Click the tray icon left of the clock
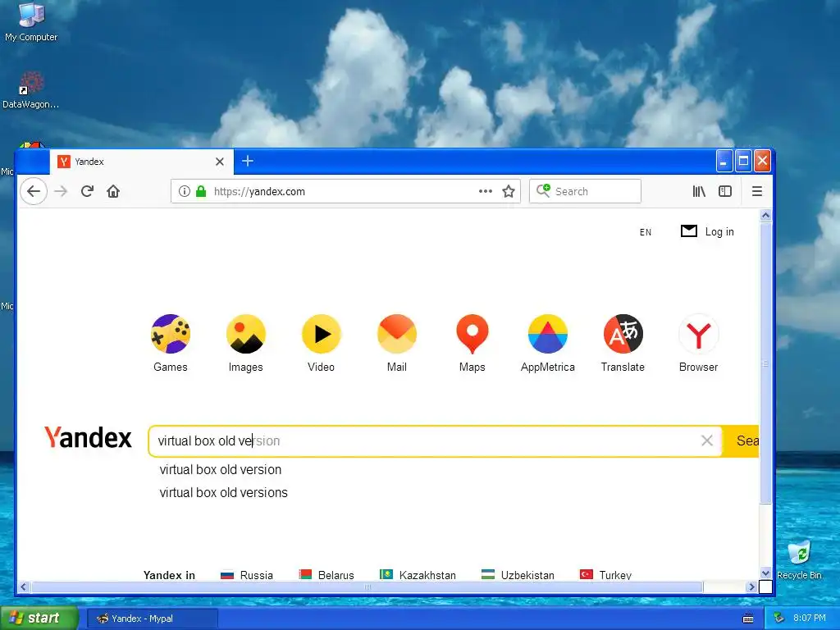This screenshot has height=630, width=840. pyautogui.click(x=779, y=619)
